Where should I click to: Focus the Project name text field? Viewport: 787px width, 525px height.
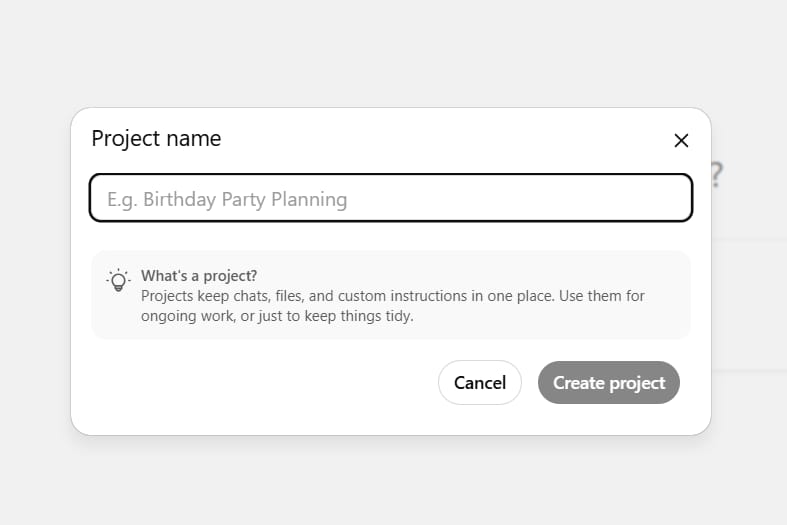(x=391, y=198)
